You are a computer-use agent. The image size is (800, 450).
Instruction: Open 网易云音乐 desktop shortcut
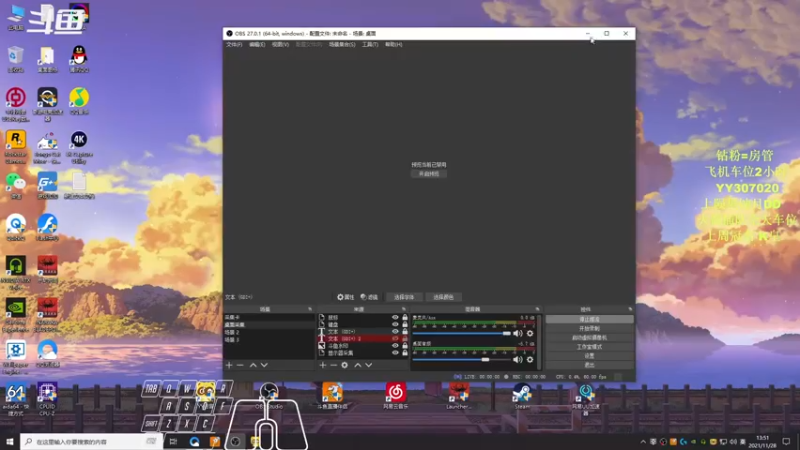point(395,395)
